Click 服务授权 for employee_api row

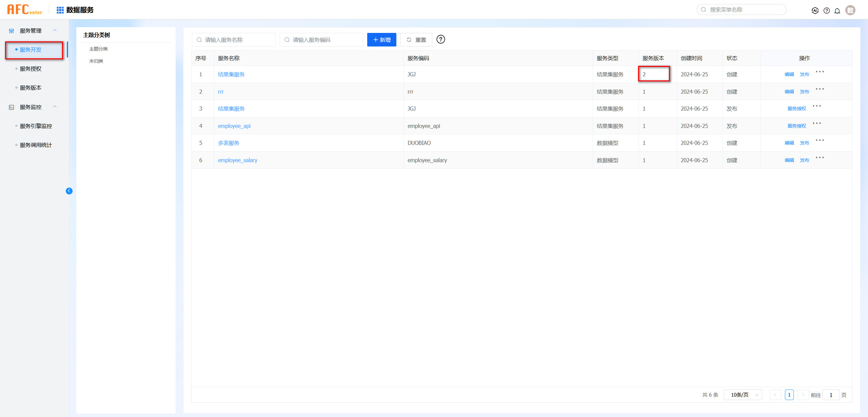click(x=797, y=126)
